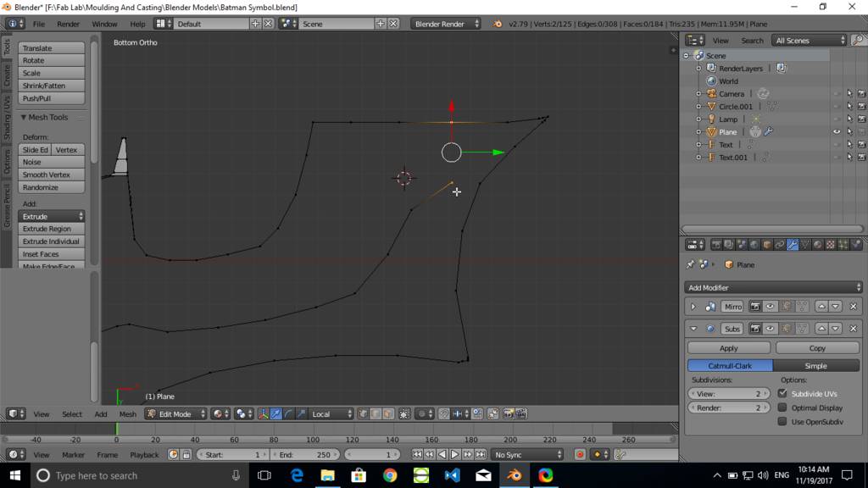Click the 3D manipulator toggle icon
Screen dimensions: 868x488
click(x=263, y=413)
